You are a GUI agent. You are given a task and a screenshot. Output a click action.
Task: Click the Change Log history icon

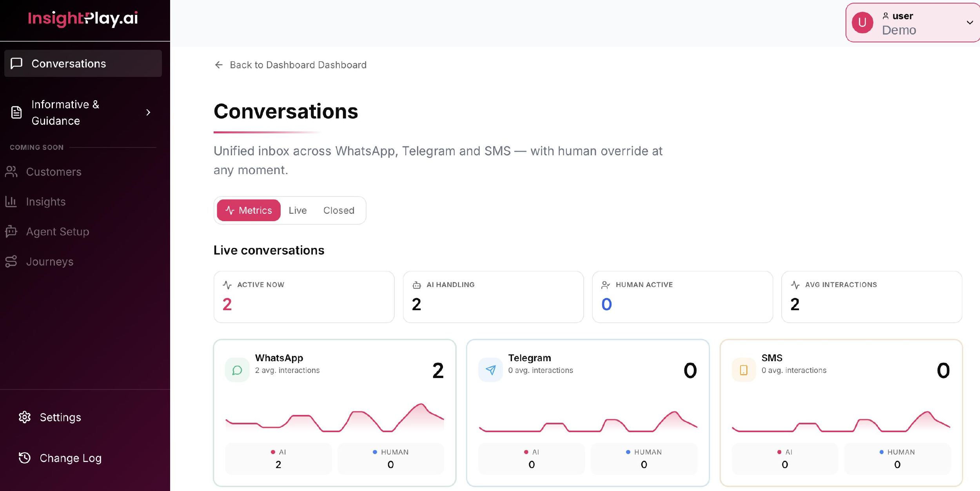[25, 458]
